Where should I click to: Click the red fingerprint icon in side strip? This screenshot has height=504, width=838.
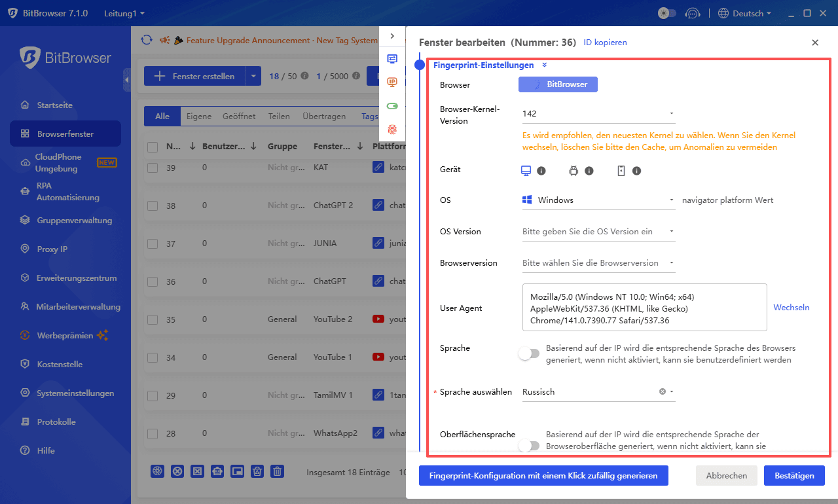tap(392, 130)
